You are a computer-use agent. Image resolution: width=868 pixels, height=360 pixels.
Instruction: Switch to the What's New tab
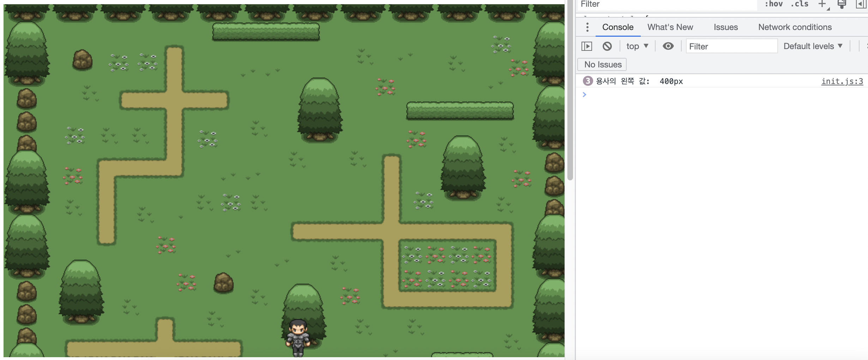(x=670, y=27)
